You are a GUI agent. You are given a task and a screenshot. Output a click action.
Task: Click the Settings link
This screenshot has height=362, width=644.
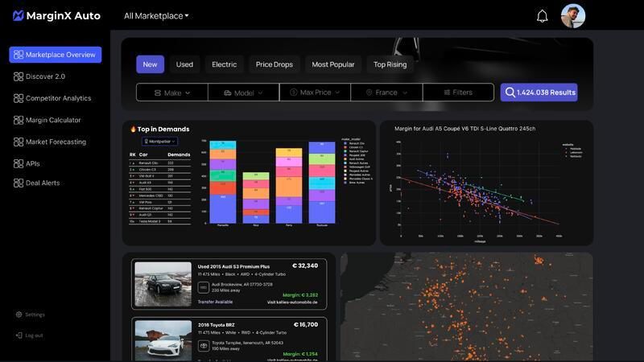click(35, 315)
